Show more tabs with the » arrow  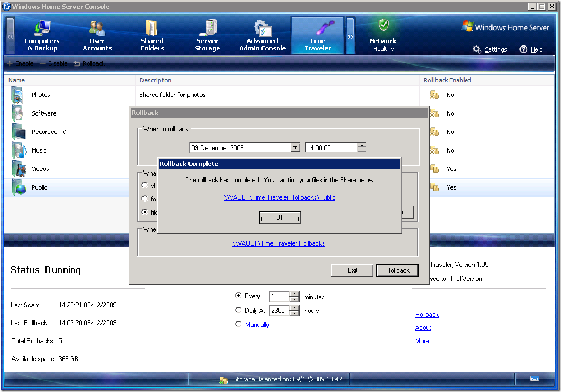(350, 36)
